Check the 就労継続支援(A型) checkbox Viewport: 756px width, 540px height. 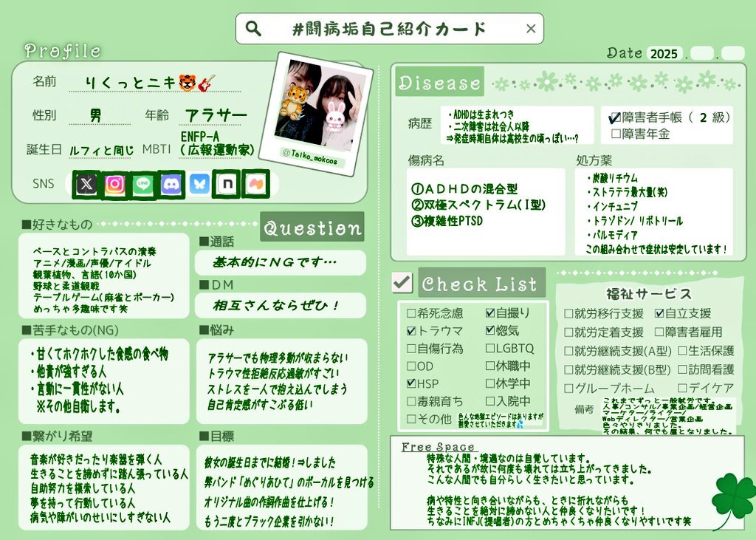coord(569,352)
